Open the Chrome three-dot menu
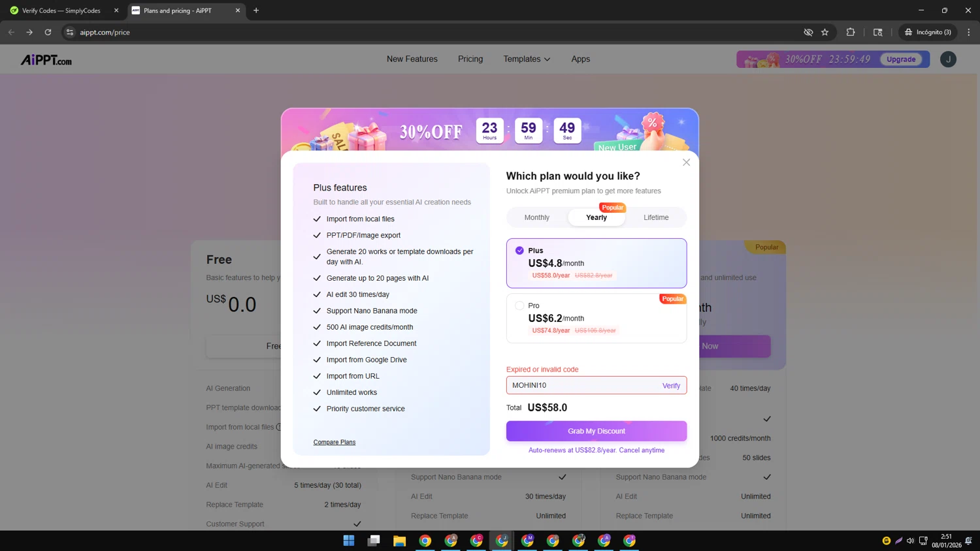The image size is (980, 551). pyautogui.click(x=968, y=32)
